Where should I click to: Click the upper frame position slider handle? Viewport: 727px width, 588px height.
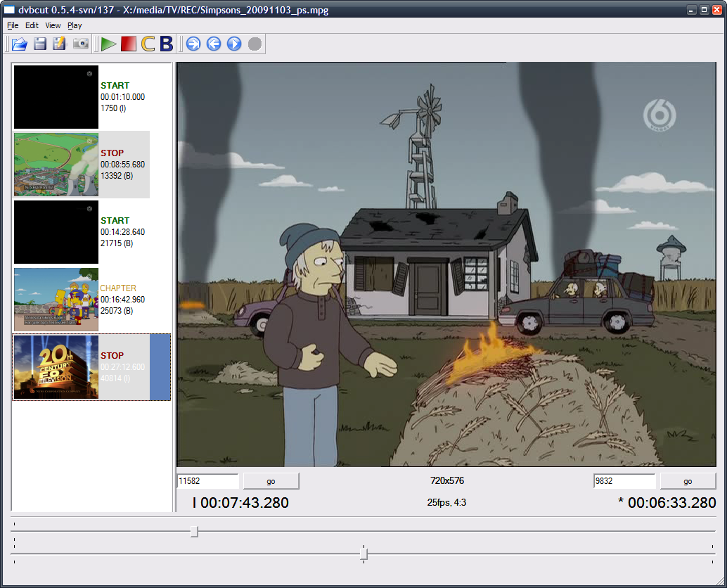click(194, 532)
